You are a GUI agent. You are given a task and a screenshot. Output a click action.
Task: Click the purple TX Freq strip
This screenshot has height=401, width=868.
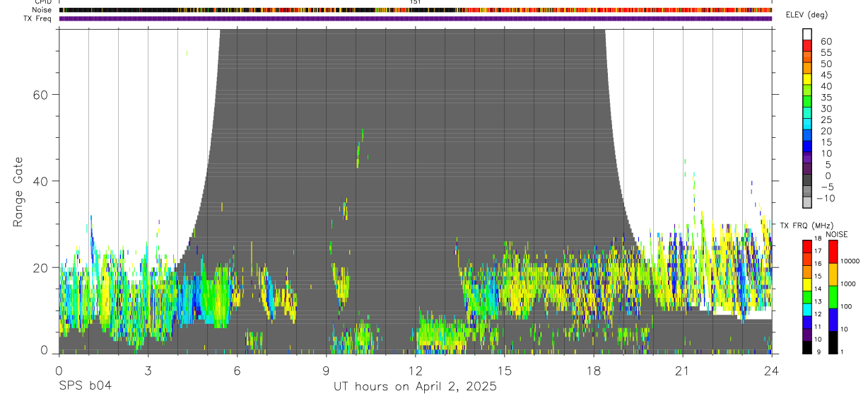coord(416,18)
